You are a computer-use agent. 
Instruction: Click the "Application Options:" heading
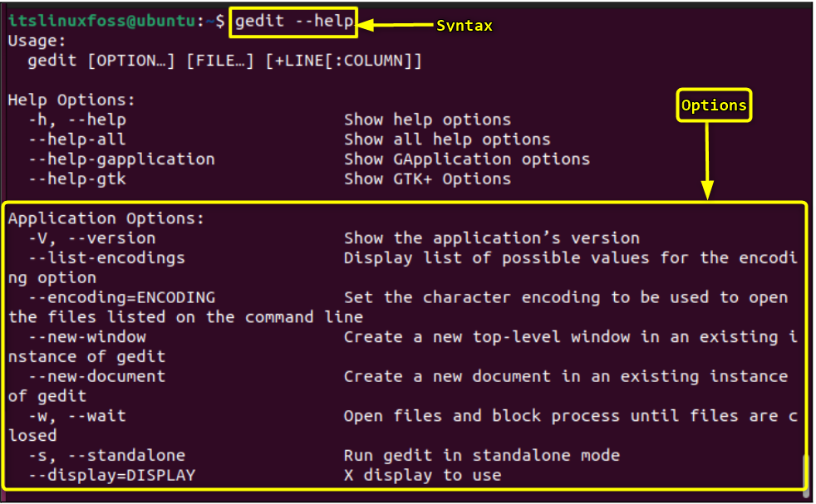pos(106,218)
